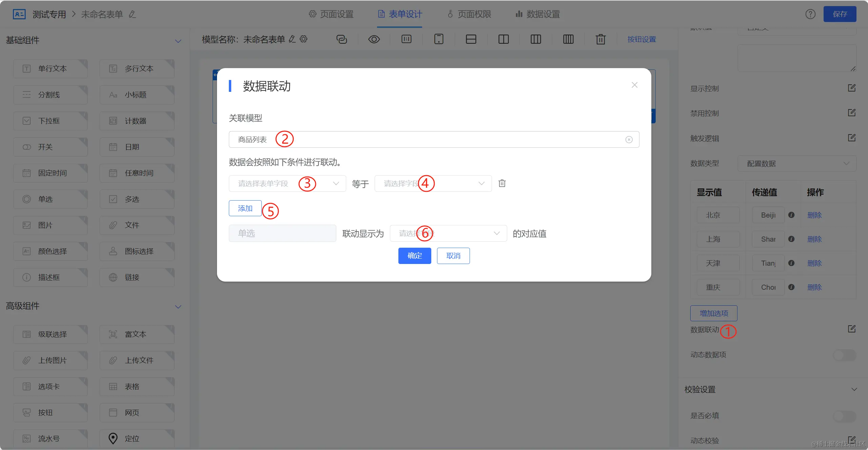
Task: Click the 北京 display value input
Action: pyautogui.click(x=718, y=215)
